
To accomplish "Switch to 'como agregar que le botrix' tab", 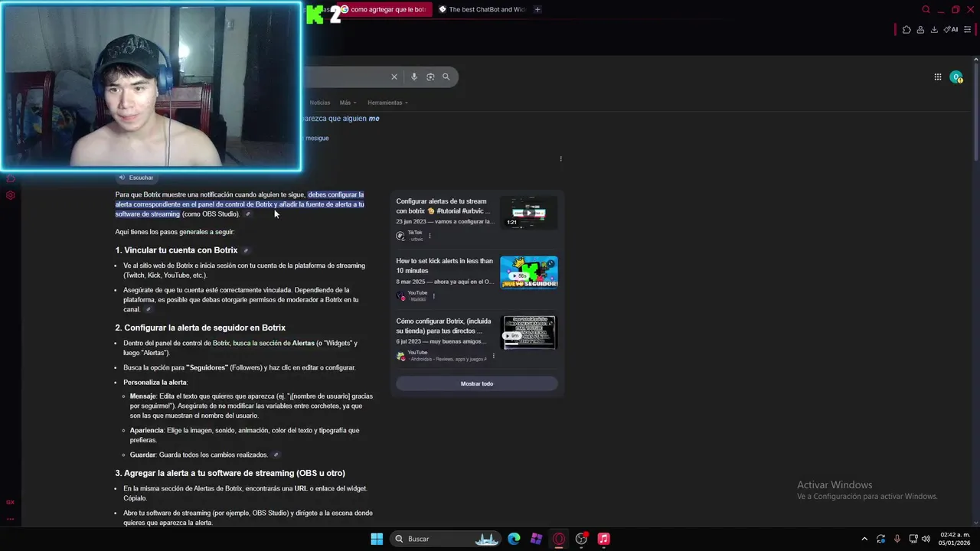I will 384,9.
